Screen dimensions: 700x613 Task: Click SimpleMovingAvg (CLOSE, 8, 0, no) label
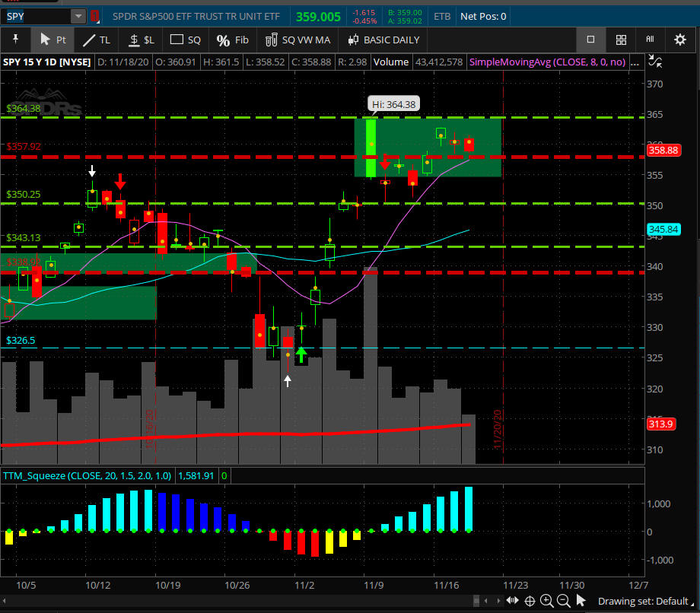pyautogui.click(x=547, y=62)
